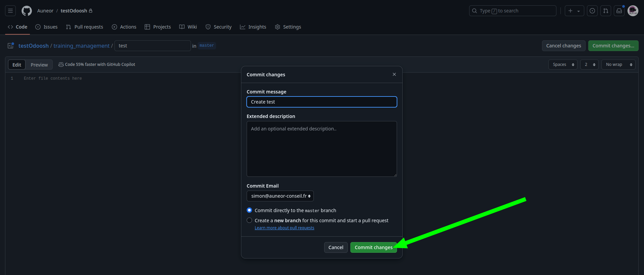This screenshot has width=644, height=275.
Task: Expand the Spaces indent mode dropdown
Action: 562,65
